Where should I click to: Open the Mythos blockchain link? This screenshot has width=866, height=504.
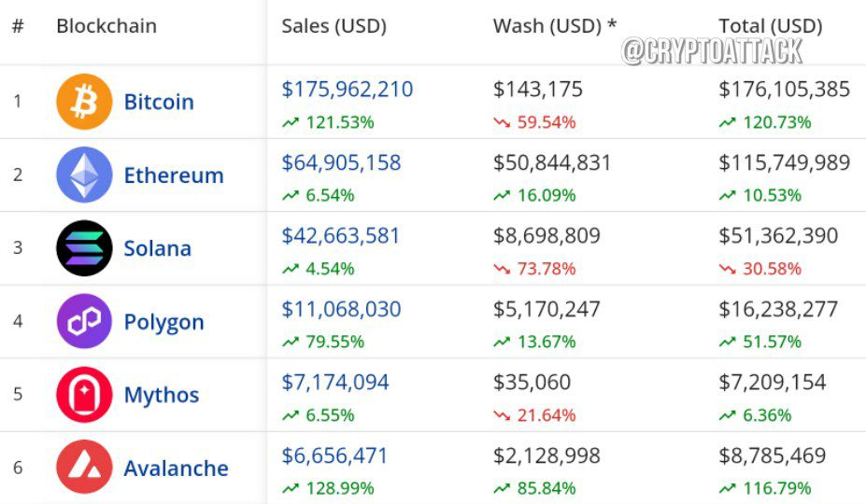coord(162,396)
